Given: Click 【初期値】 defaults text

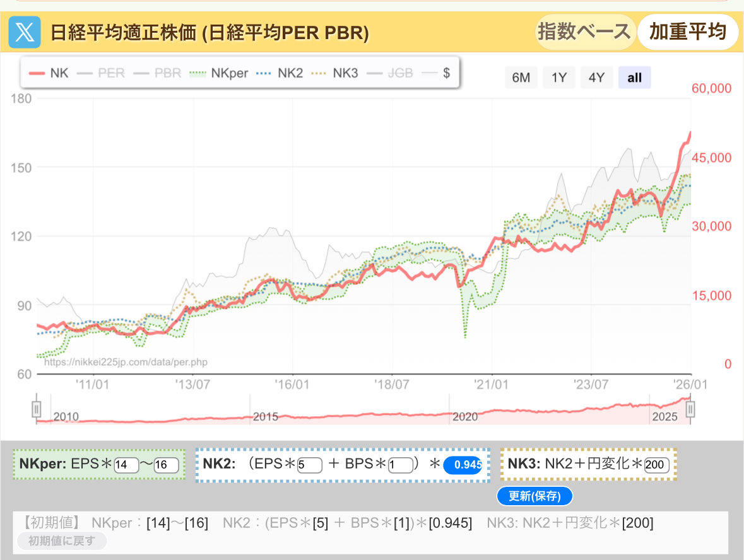Looking at the screenshot, I should (52, 523).
